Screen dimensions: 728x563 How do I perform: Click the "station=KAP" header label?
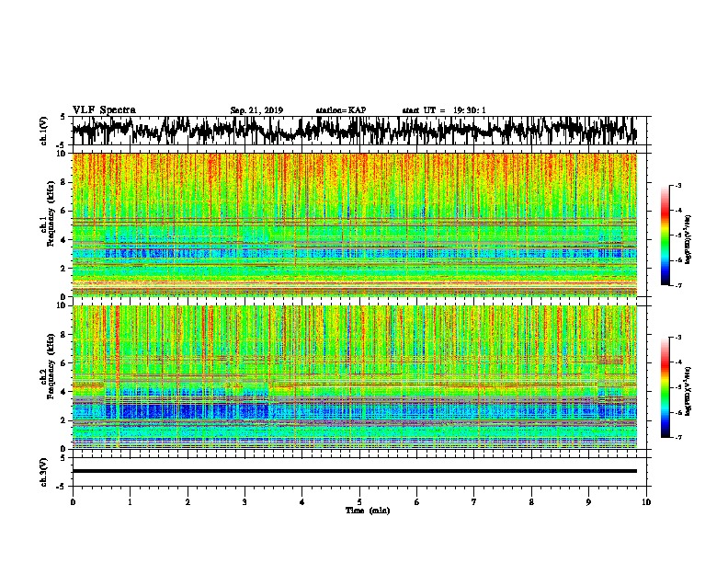(x=341, y=110)
